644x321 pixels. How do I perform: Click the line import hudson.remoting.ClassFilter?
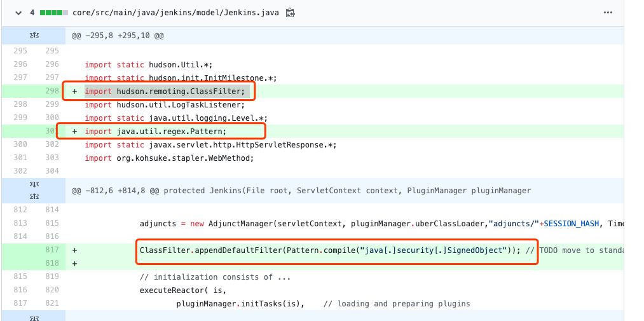point(165,91)
